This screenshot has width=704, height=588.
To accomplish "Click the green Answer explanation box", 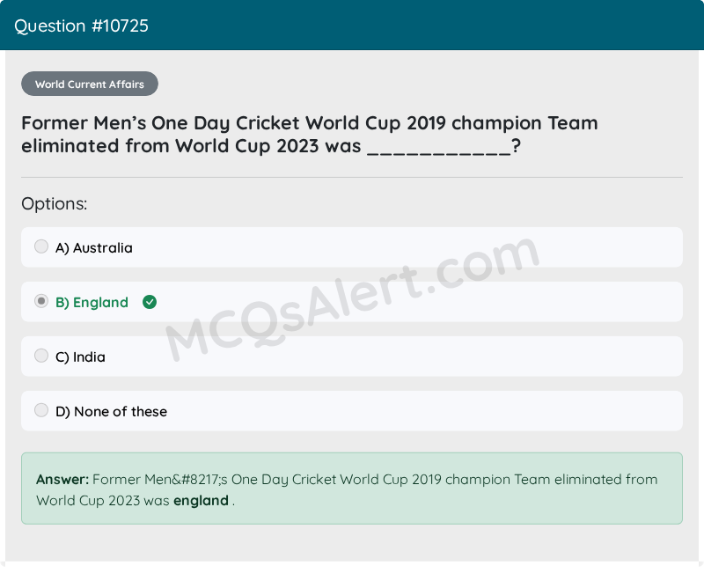I will [x=352, y=489].
